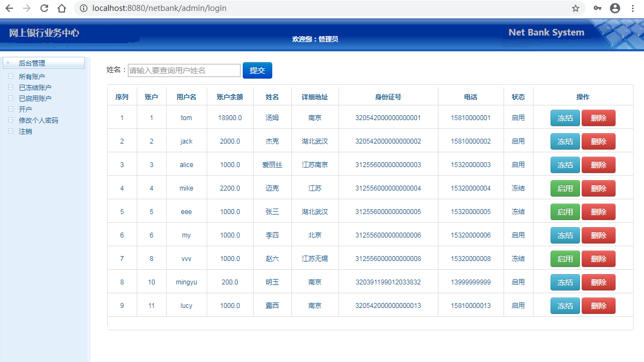Click the username search input field

tap(184, 70)
